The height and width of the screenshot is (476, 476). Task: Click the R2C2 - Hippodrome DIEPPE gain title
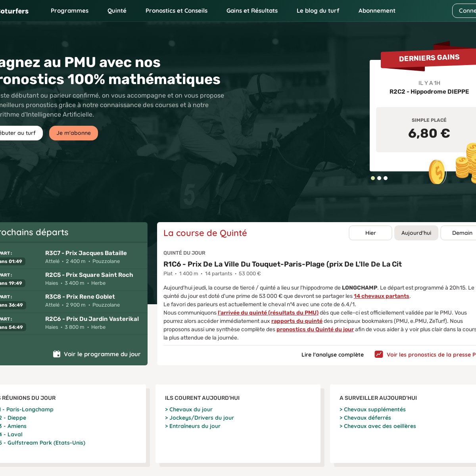(429, 92)
